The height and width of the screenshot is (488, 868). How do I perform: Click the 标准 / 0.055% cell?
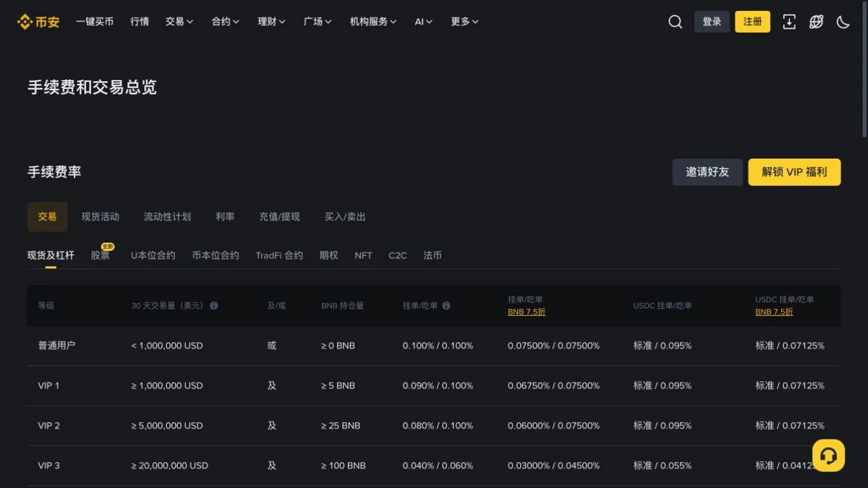pyautogui.click(x=662, y=466)
